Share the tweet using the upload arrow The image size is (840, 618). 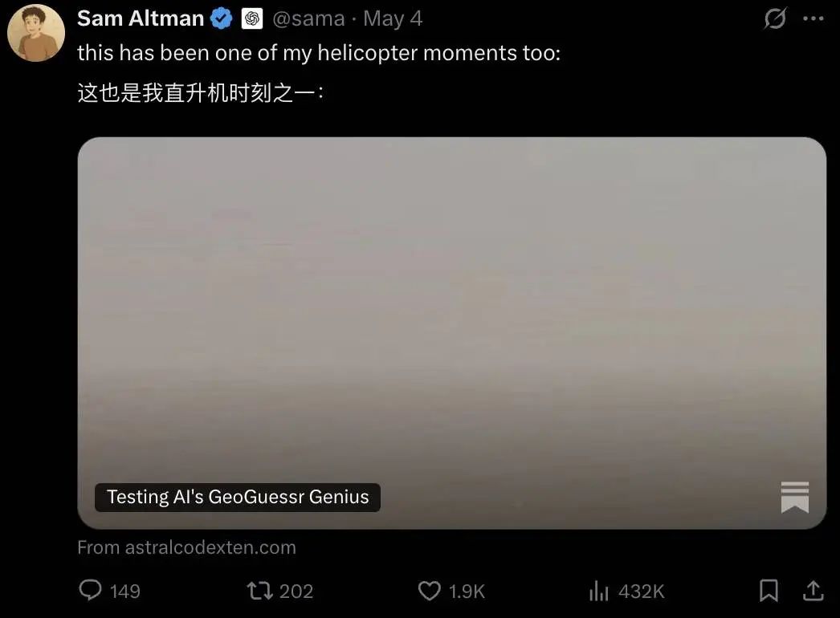[813, 591]
